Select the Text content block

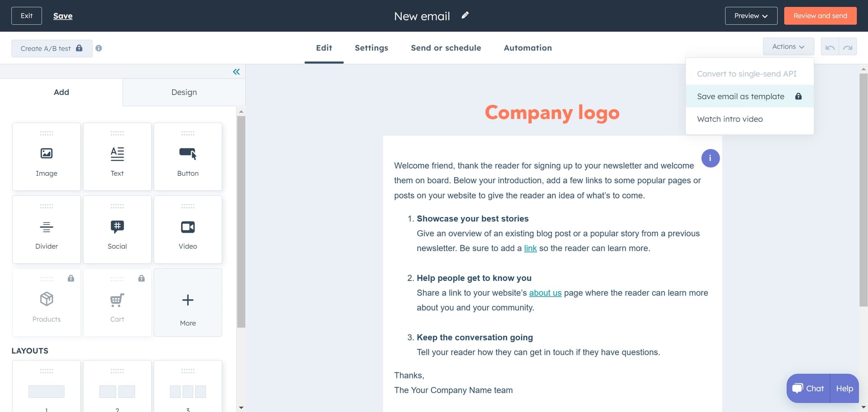[117, 157]
